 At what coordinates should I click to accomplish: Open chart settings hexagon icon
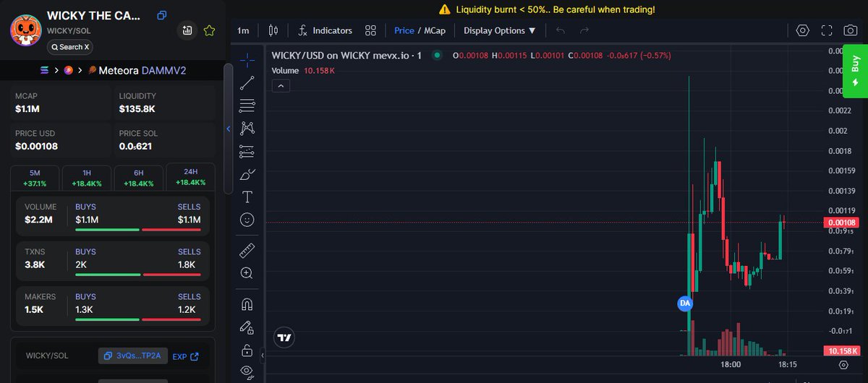(802, 30)
